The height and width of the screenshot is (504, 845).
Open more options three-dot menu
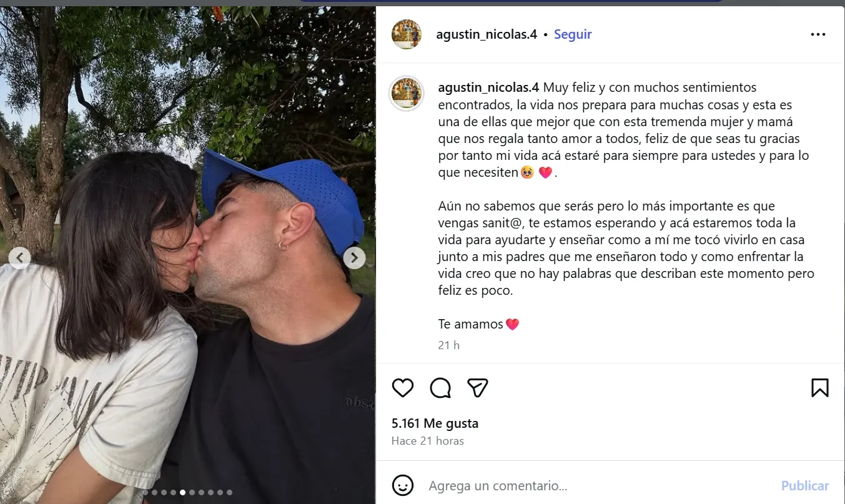818,34
